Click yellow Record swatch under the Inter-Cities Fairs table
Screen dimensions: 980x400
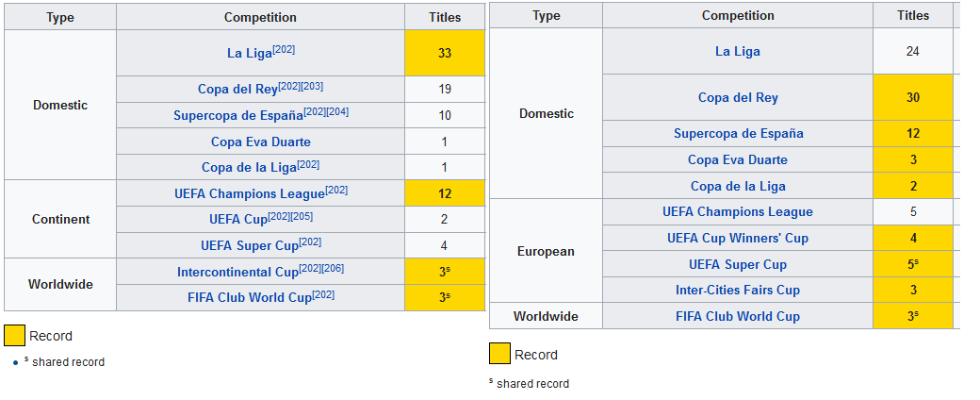(499, 355)
